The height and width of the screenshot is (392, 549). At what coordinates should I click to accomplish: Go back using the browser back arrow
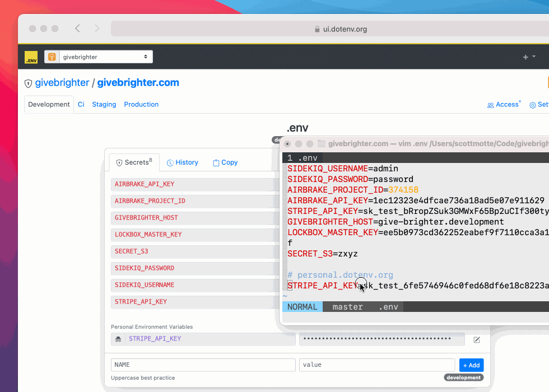point(77,29)
